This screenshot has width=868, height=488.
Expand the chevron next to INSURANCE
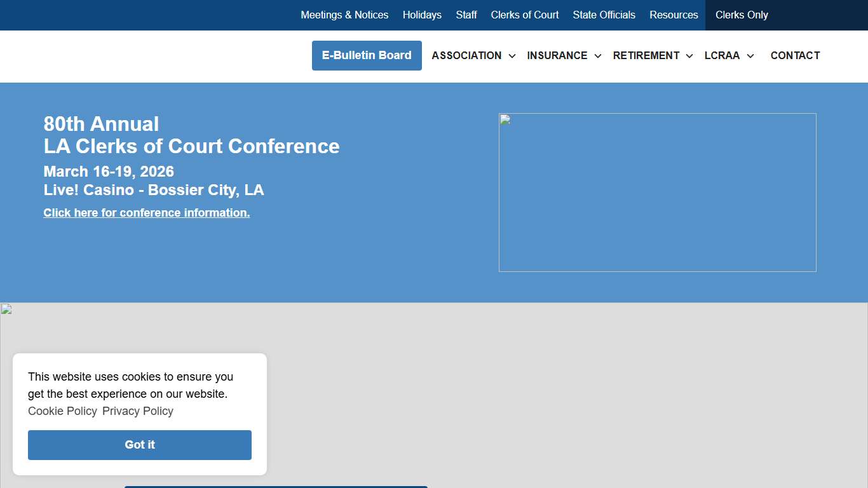(x=598, y=56)
